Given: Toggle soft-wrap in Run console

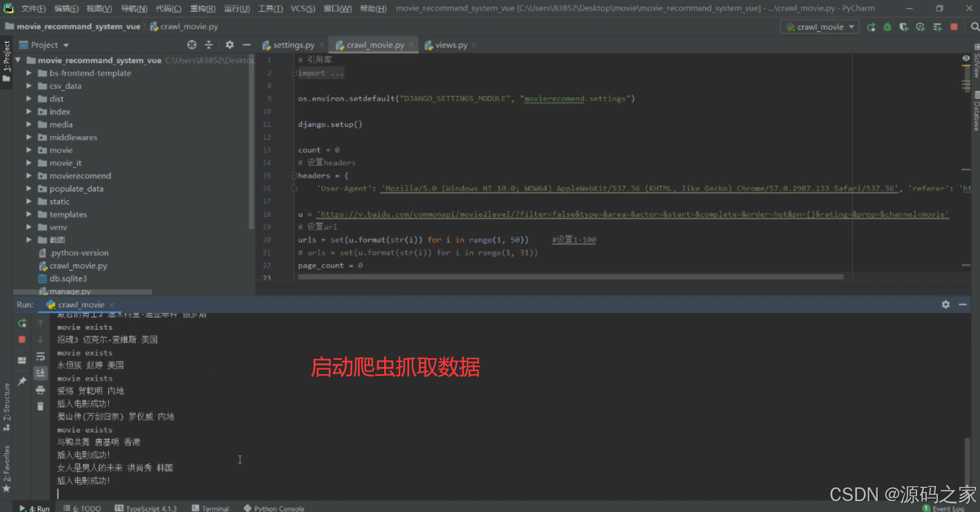Looking at the screenshot, I should 41,356.
